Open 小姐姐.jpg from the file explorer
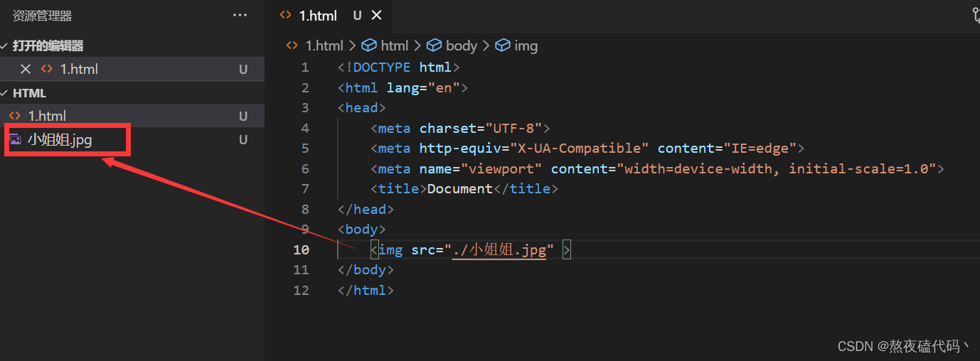 pyautogui.click(x=60, y=140)
